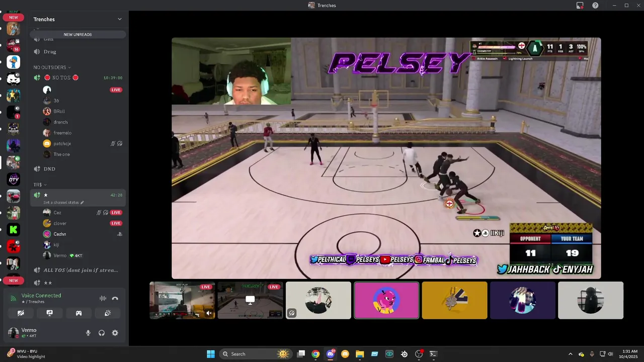
Task: Open the Discord inbox icon in title bar
Action: [580, 6]
